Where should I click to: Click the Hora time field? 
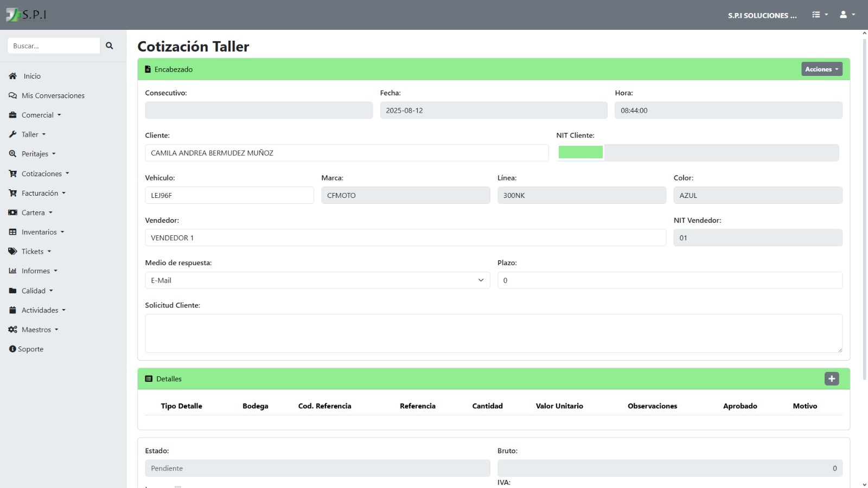coord(729,110)
